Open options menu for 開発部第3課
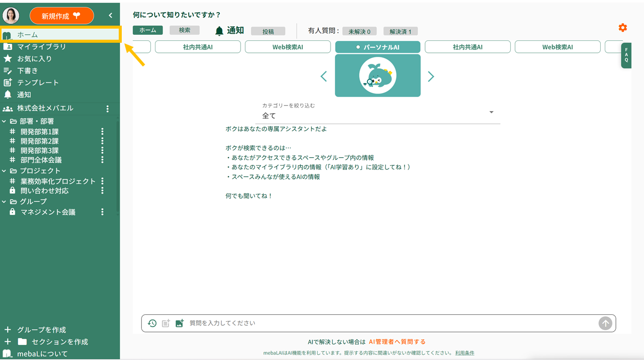 click(102, 150)
